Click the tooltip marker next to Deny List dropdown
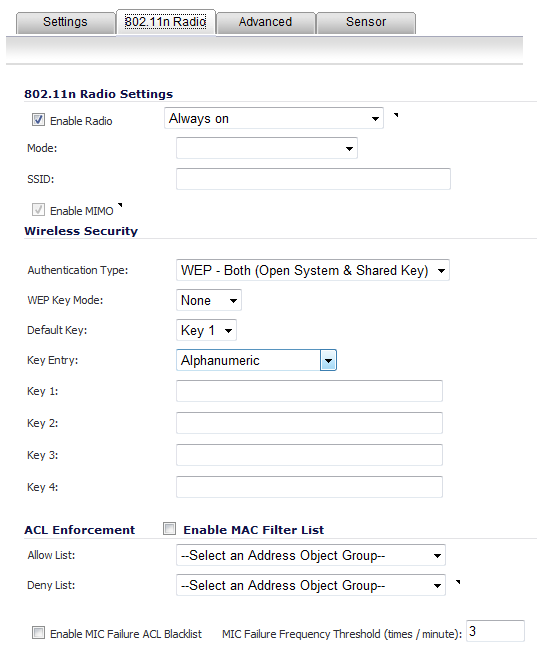 (458, 582)
